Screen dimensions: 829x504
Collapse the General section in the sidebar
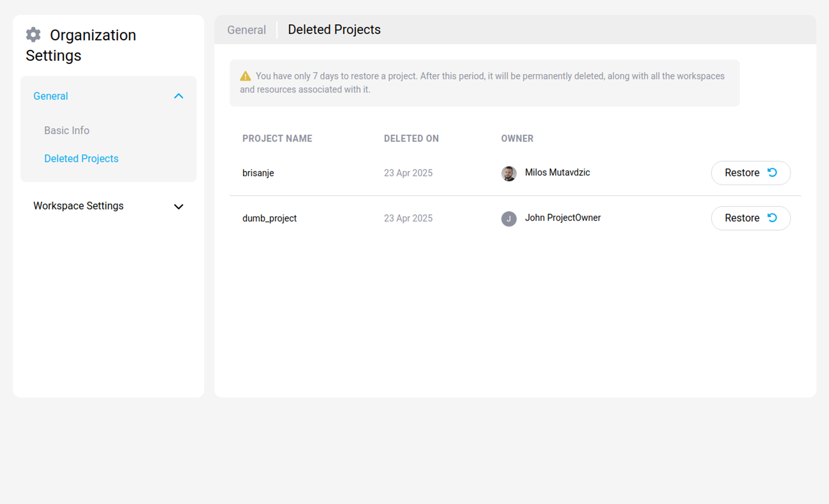179,96
